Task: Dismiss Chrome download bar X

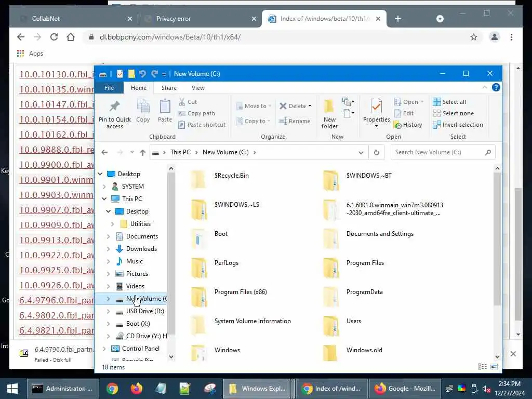Action: pyautogui.click(x=513, y=354)
